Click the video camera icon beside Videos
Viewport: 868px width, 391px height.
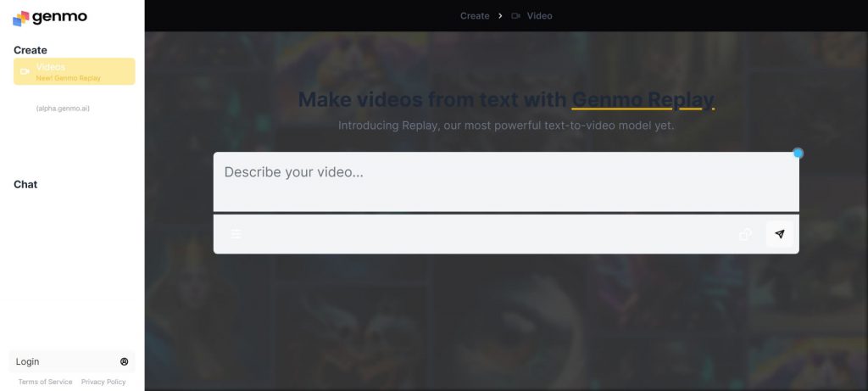click(25, 72)
